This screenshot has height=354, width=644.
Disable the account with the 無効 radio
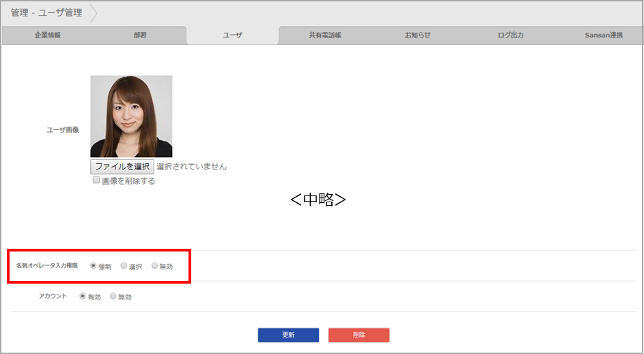click(x=113, y=297)
